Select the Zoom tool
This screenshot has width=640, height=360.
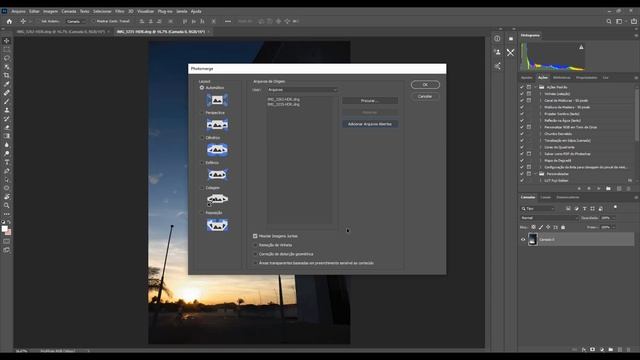click(x=7, y=205)
